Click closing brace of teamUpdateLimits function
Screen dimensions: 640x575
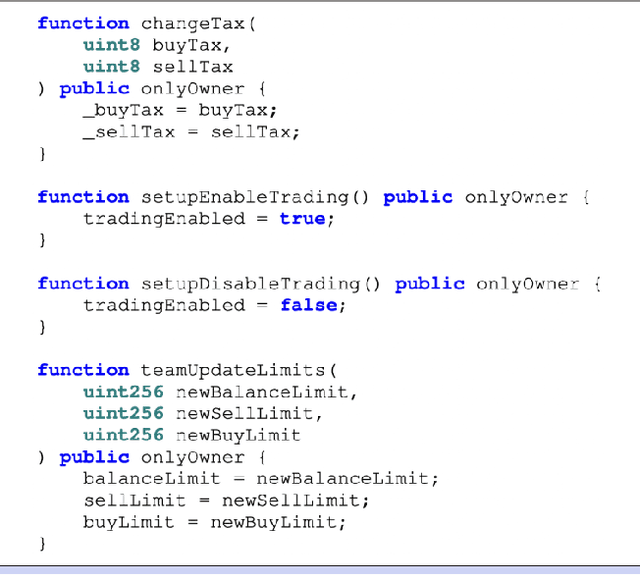[42, 543]
